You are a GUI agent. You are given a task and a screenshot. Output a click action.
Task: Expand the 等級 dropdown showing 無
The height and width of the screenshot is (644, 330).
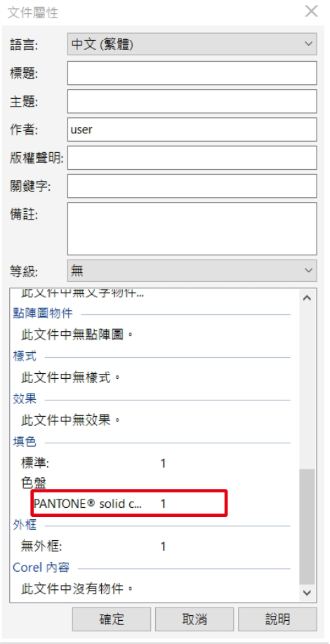point(192,270)
